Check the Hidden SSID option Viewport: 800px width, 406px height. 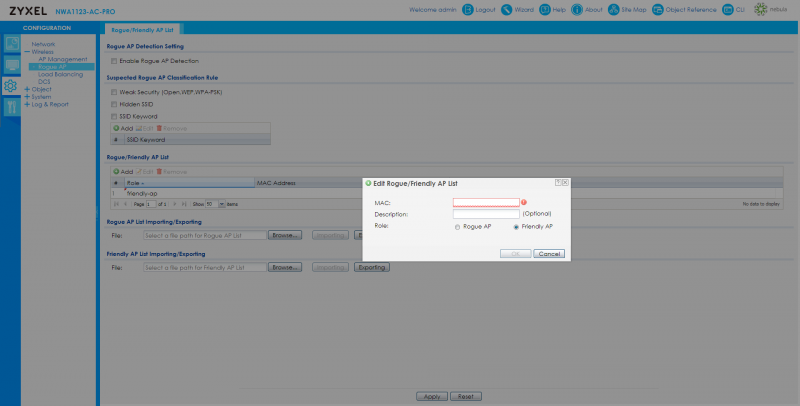pos(114,105)
